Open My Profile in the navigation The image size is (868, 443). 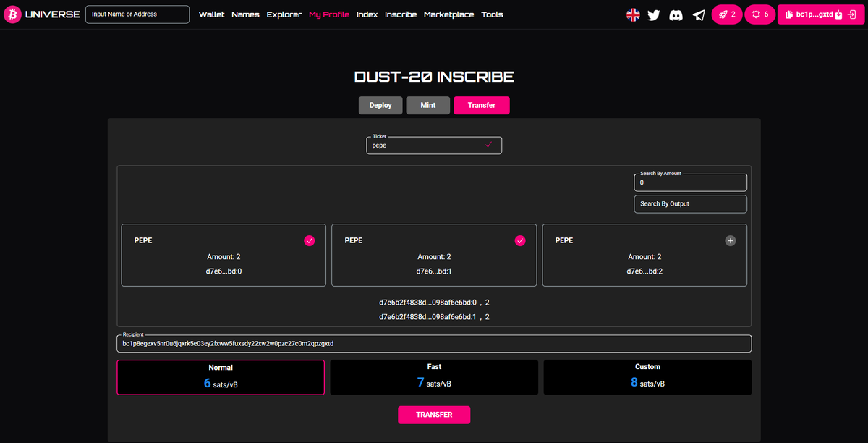[329, 14]
